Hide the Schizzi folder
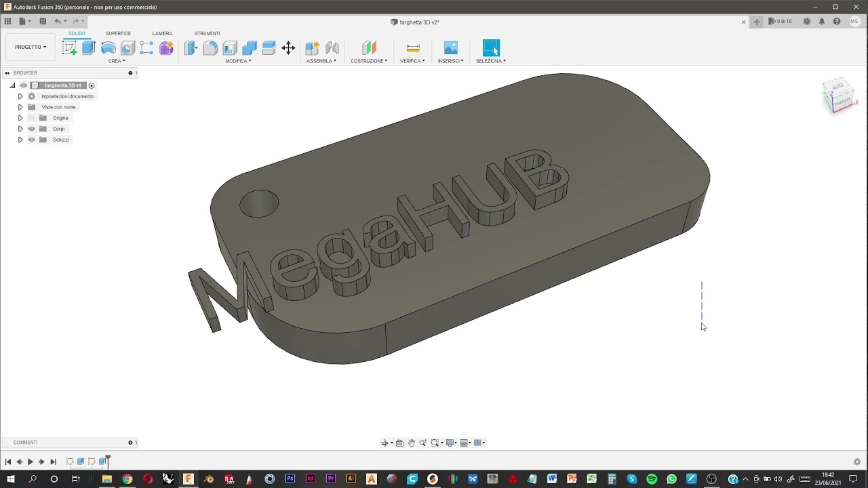The image size is (868, 488). point(31,140)
